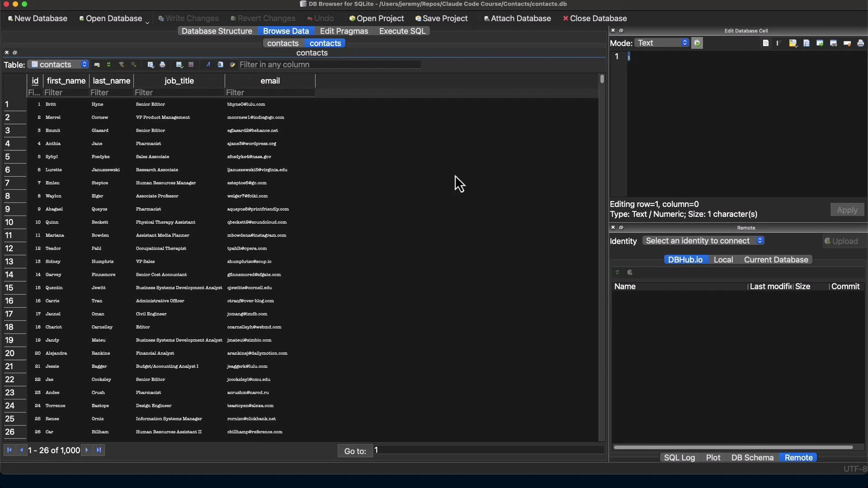Clear all filters with the funnel icon
The height and width of the screenshot is (488, 868).
pos(121,65)
